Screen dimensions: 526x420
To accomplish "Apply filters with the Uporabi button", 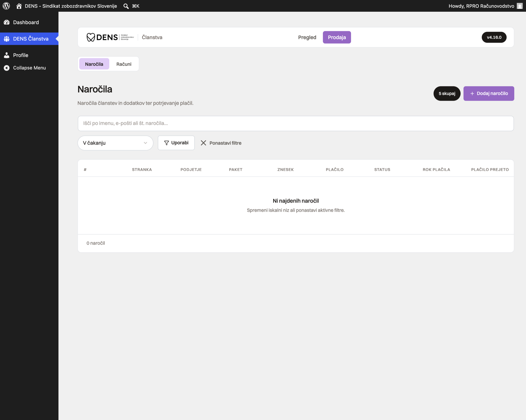I will [x=176, y=143].
